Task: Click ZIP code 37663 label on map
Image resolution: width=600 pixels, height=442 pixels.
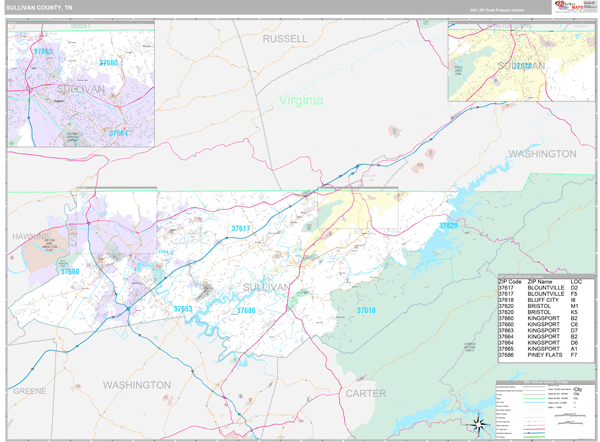Action: click(x=182, y=309)
